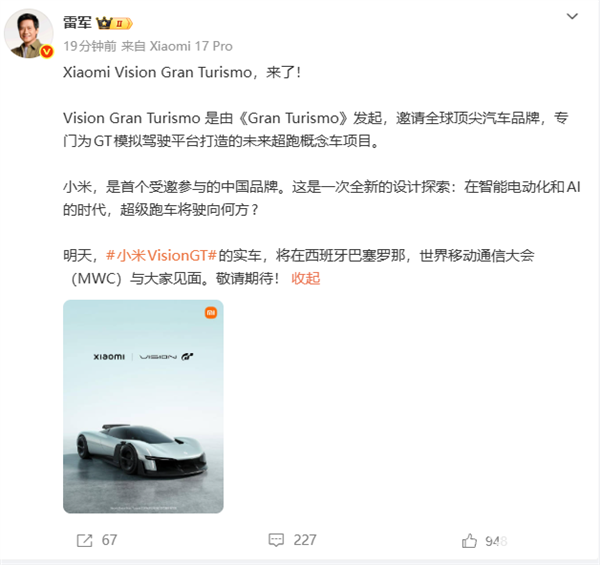The image size is (600, 565).
Task: Click the xiaomi wordmark on poster
Action: point(109,357)
